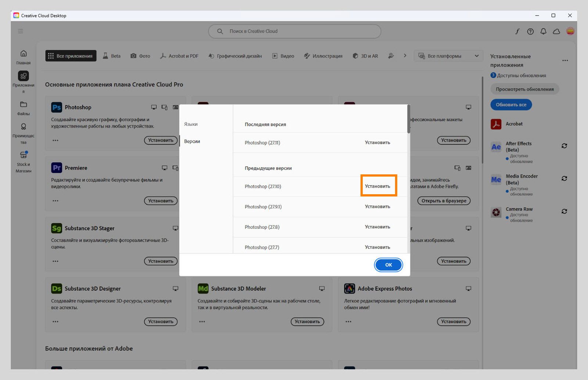Install Photoshop (27.11) latest version
The width and height of the screenshot is (588, 380).
(x=377, y=142)
